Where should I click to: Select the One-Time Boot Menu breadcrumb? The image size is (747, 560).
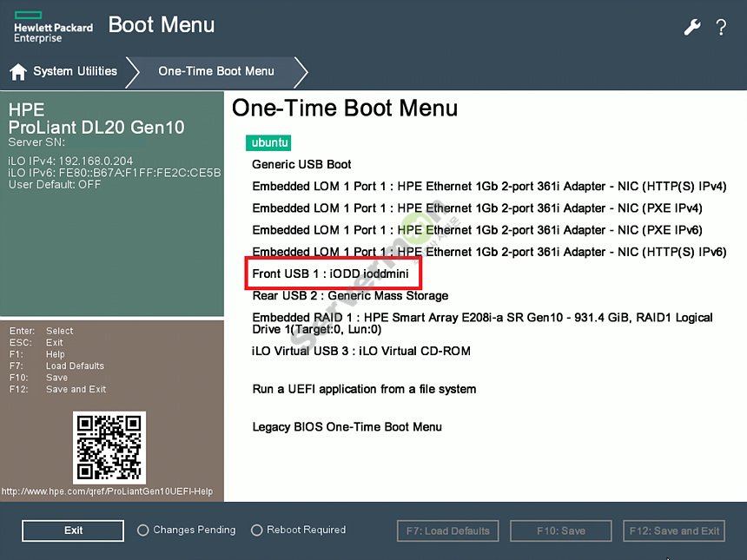tap(215, 71)
